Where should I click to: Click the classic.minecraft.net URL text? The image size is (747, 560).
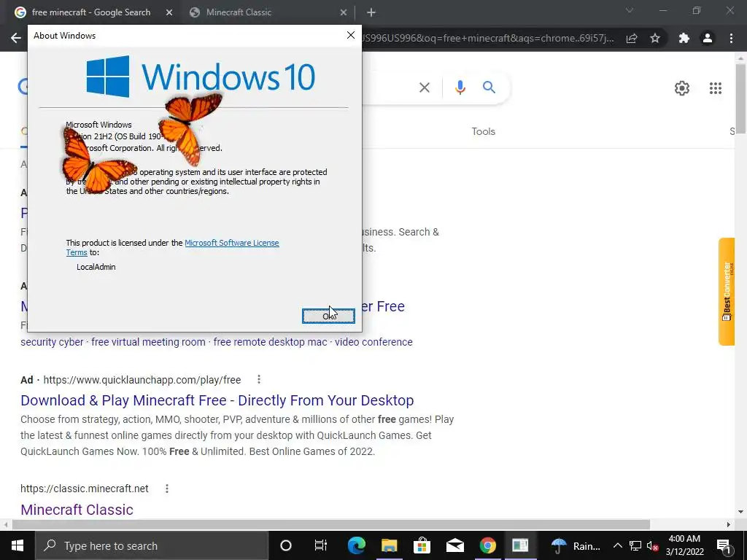pos(85,489)
